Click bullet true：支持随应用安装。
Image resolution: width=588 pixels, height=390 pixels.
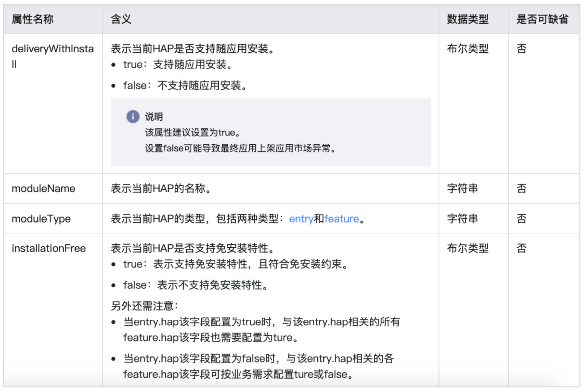pyautogui.click(x=178, y=65)
